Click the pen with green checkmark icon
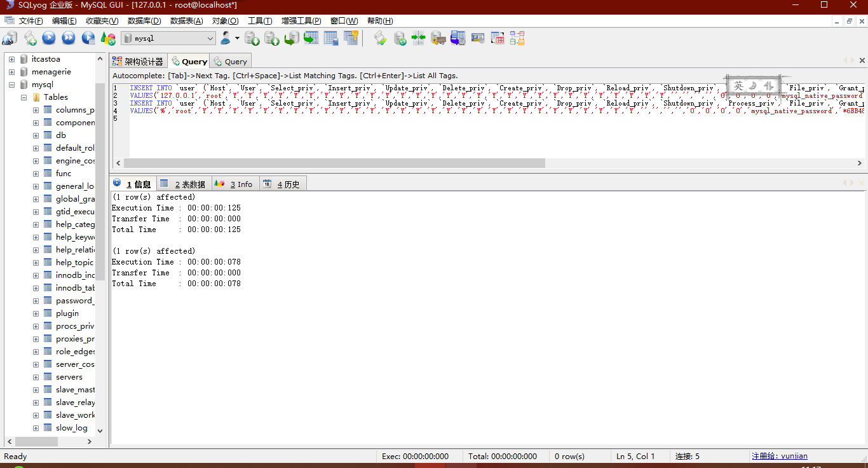Screen dimensions: 868x468 coord(380,38)
